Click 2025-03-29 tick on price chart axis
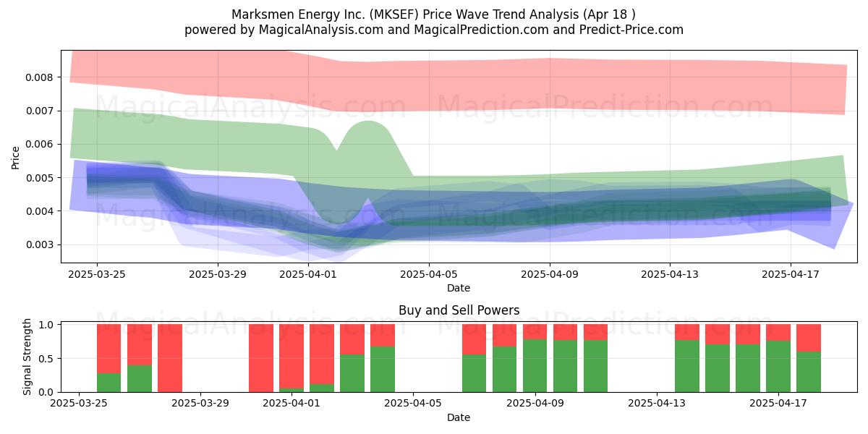Image resolution: width=868 pixels, height=434 pixels. 218,274
